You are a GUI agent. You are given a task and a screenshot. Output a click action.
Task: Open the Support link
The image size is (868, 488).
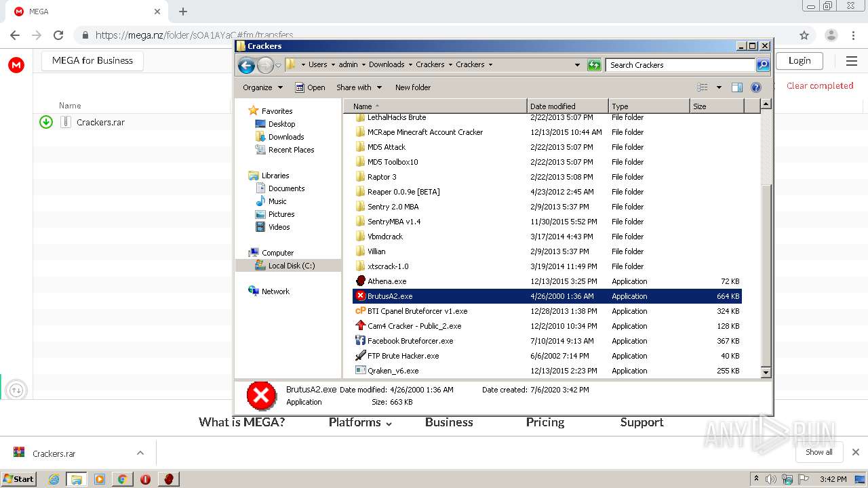click(642, 422)
